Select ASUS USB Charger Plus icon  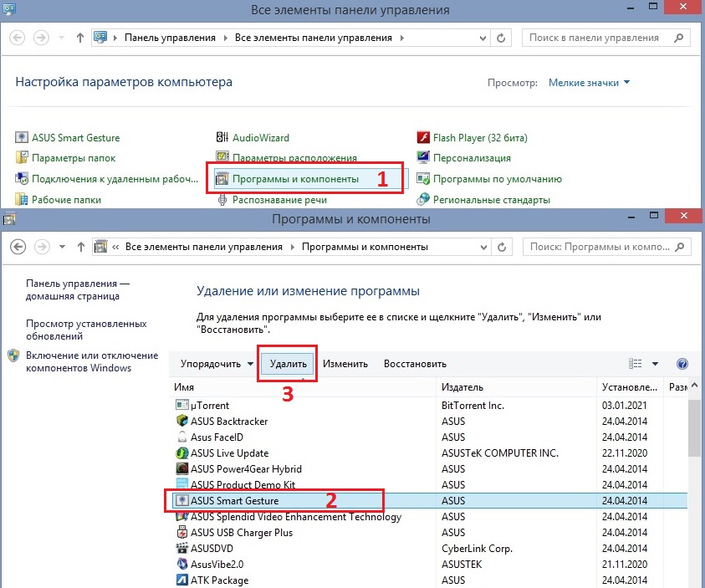181,532
